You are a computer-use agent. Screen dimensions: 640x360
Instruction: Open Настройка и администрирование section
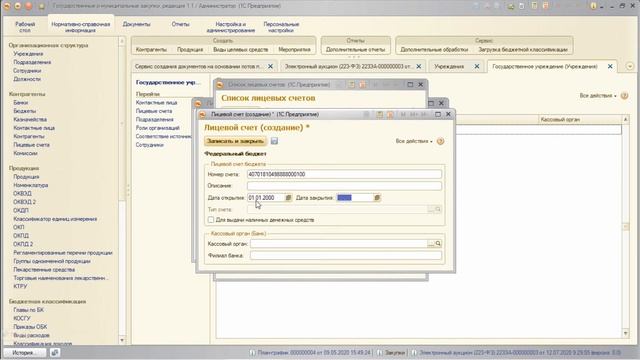point(231,27)
